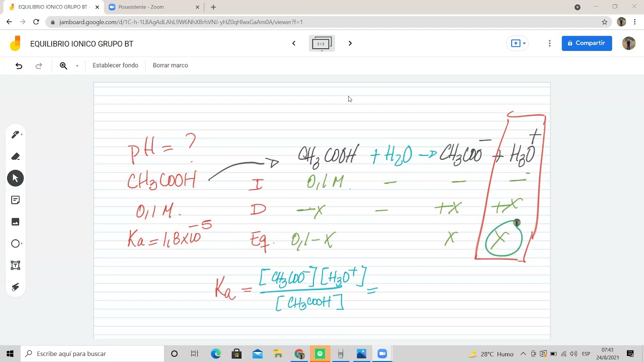Close the Posasistente - Zoom tab

click(x=198, y=7)
